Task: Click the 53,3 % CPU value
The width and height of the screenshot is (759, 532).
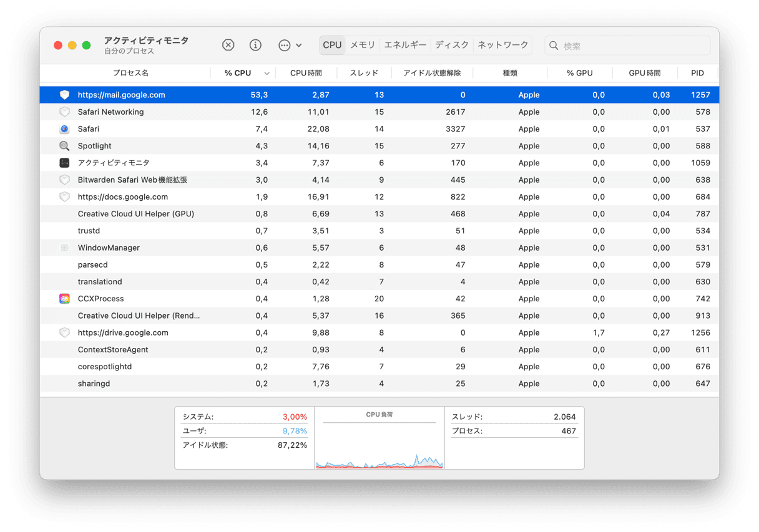Action: tap(259, 95)
